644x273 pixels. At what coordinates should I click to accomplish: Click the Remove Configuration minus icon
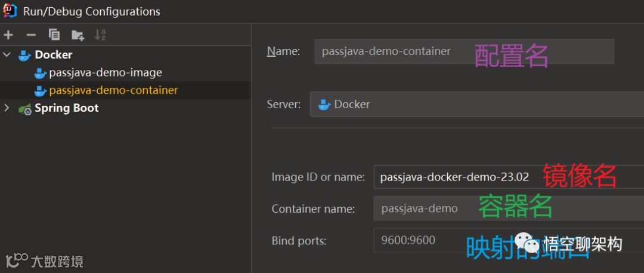[31, 35]
